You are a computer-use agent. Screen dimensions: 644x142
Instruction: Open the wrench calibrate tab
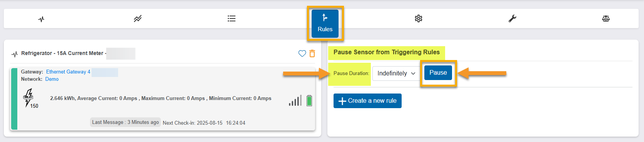[512, 18]
